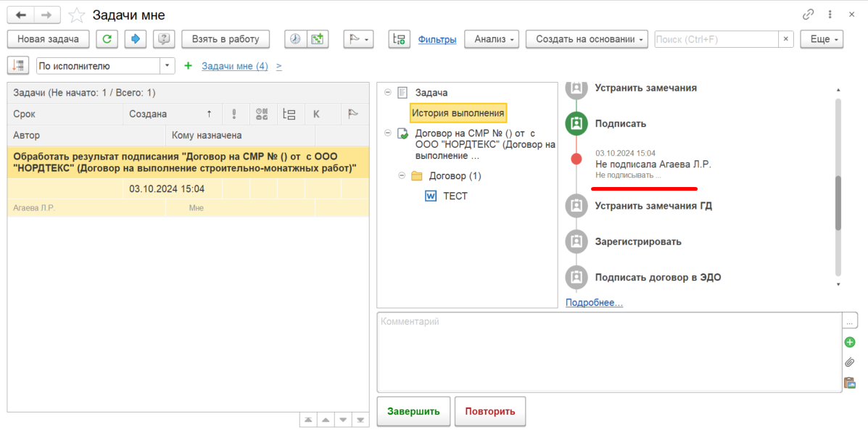Viewport: 868px width, 435px height.
Task: Open the Фильтры link
Action: (437, 39)
